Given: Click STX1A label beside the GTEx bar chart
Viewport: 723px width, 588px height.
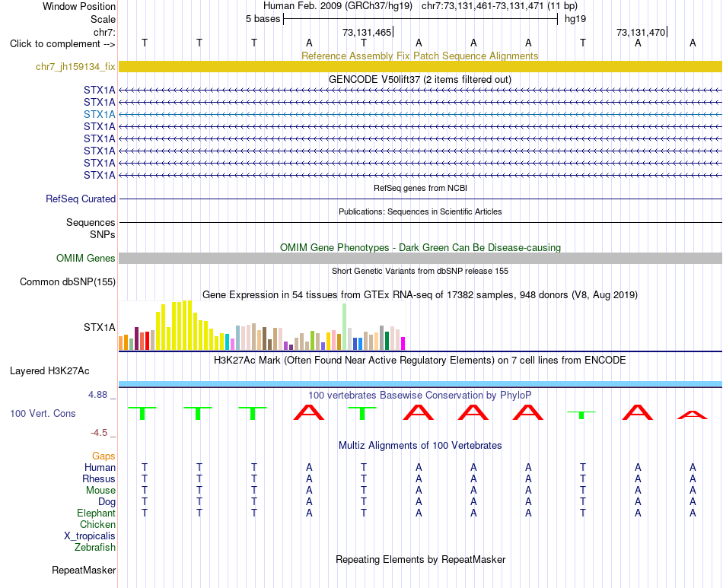Looking at the screenshot, I should coord(99,327).
